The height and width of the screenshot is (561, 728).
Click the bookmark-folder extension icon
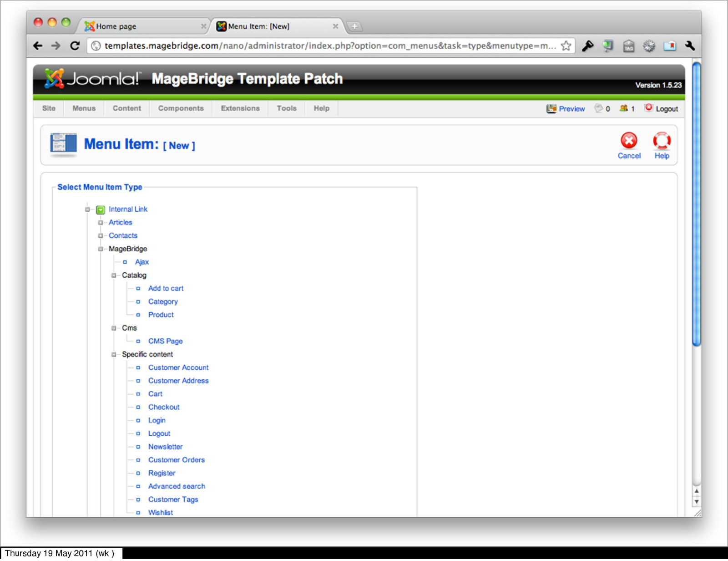click(670, 46)
